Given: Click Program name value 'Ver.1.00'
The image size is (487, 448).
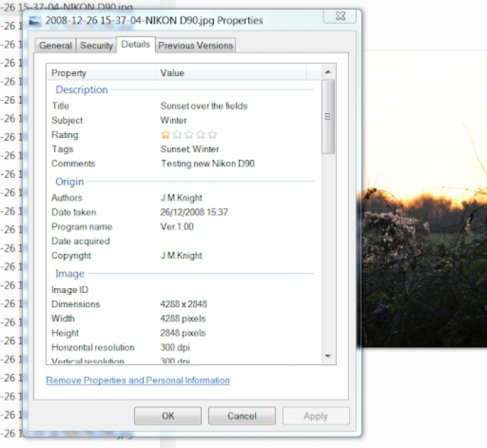Looking at the screenshot, I should tap(177, 226).
